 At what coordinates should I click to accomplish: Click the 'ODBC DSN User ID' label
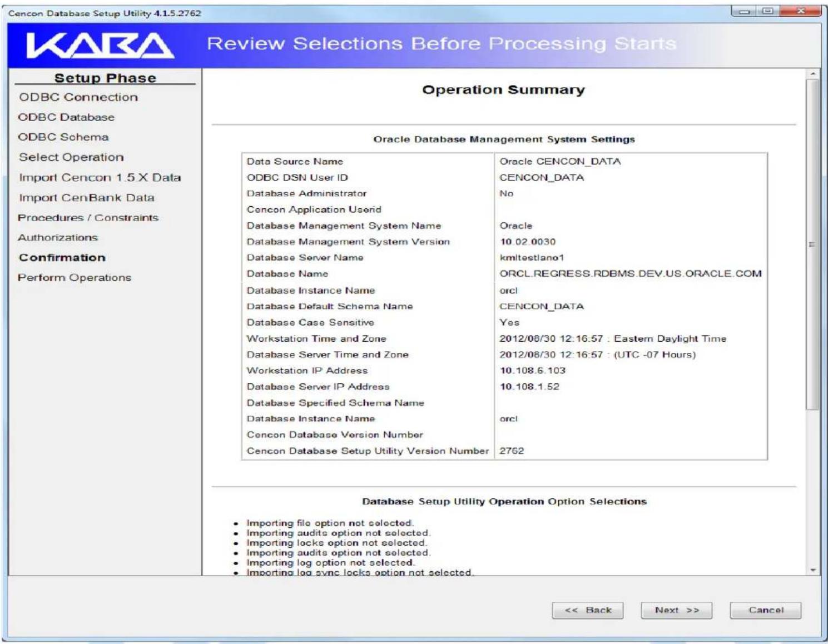(298, 178)
